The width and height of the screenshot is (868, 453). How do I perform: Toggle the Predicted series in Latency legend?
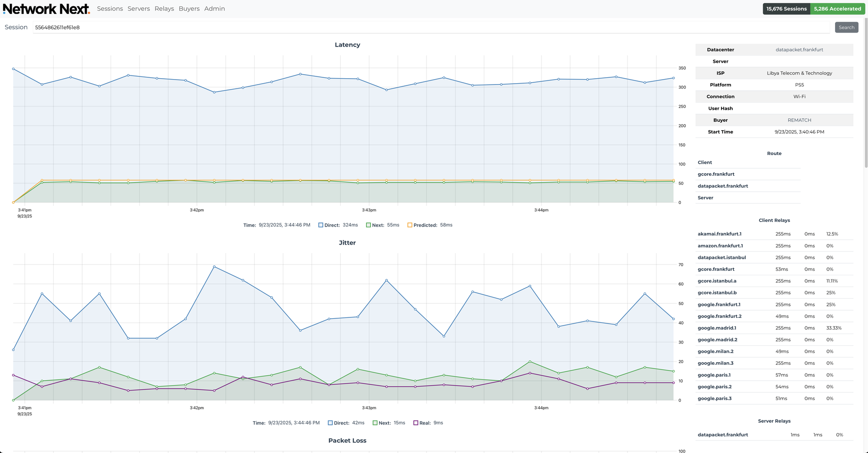[410, 225]
